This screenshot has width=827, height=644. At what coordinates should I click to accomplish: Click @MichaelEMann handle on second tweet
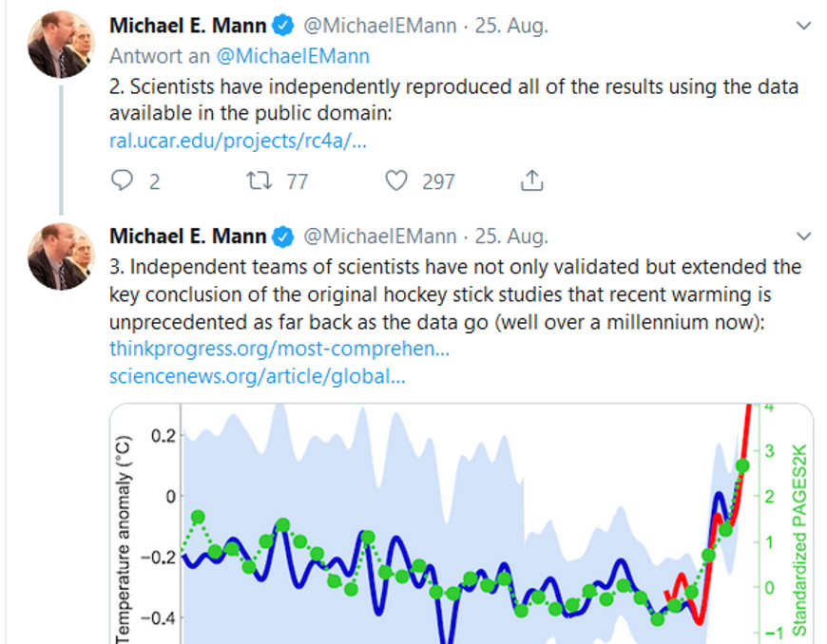(x=379, y=237)
